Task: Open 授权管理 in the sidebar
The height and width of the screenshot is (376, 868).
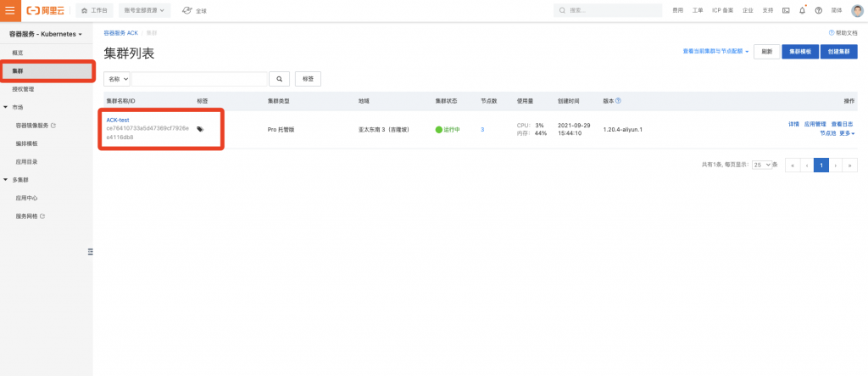Action: [23, 89]
